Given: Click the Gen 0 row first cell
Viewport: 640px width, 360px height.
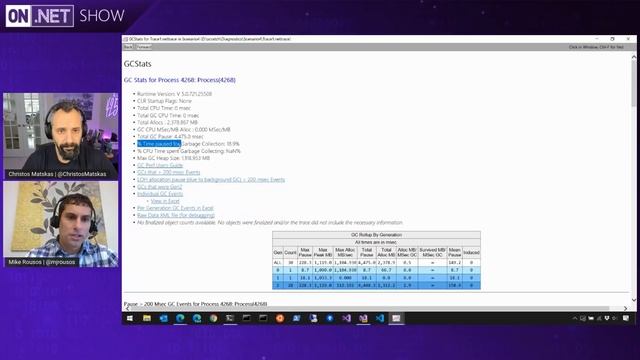Looking at the screenshot, I should tap(278, 270).
